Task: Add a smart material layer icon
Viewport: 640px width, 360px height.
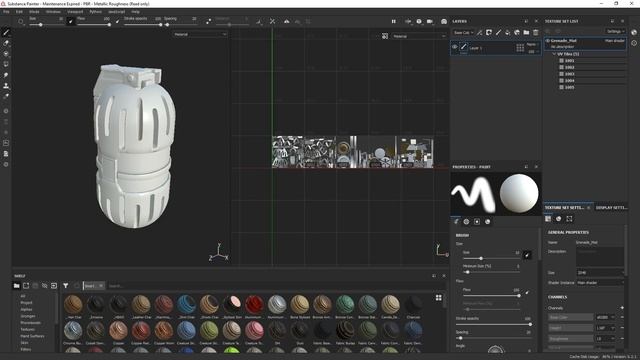Action: tap(517, 32)
